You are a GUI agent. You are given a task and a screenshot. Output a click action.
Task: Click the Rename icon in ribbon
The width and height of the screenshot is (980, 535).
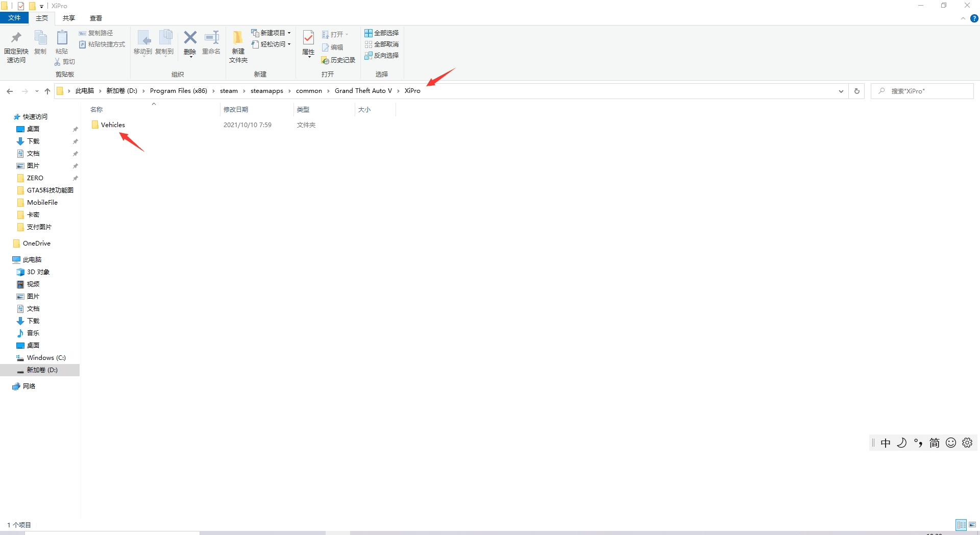coord(211,42)
